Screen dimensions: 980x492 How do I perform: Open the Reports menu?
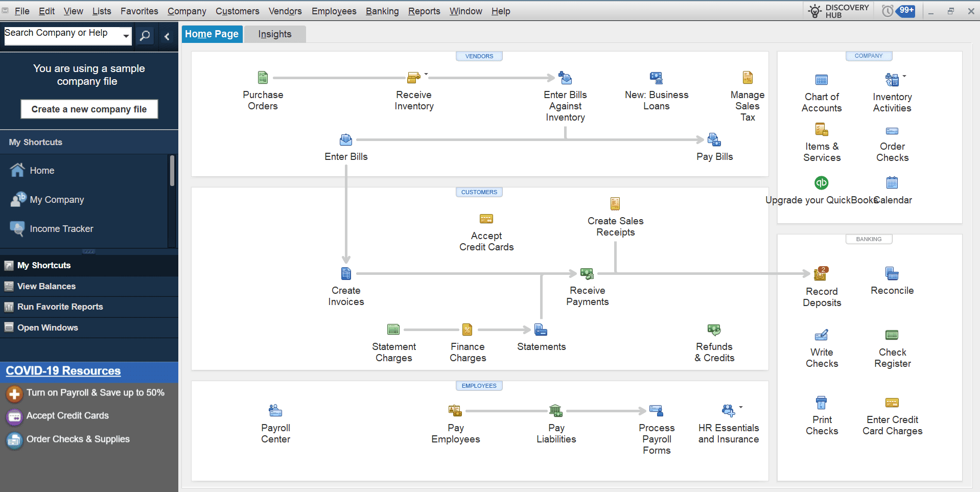click(x=424, y=11)
